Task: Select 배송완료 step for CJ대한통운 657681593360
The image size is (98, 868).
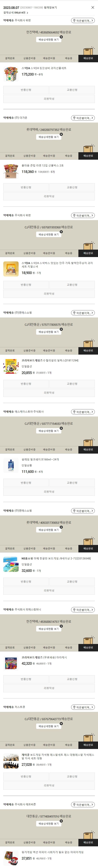Action: pos(88,253)
